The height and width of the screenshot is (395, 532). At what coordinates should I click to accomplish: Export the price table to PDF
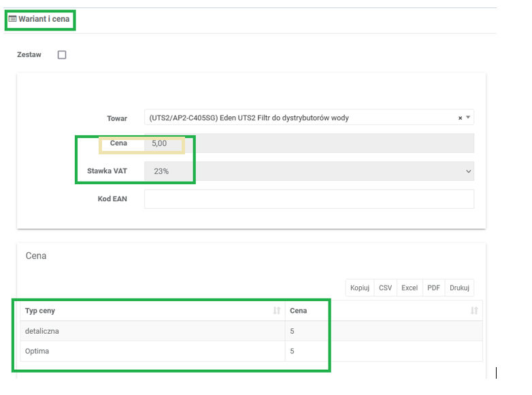[433, 288]
